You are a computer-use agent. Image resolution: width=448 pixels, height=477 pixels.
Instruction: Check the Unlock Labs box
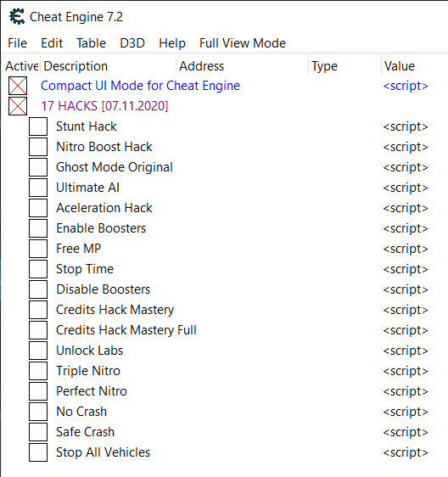(x=38, y=351)
